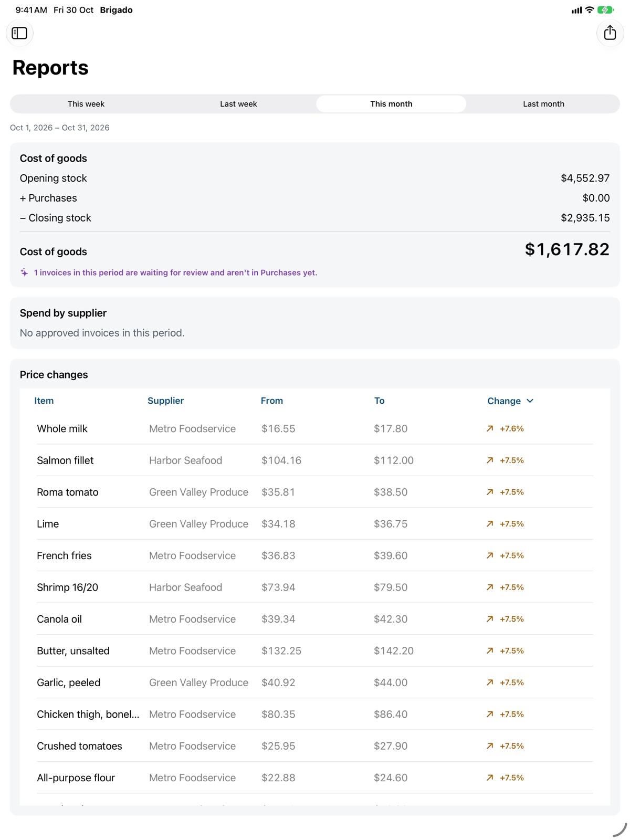The width and height of the screenshot is (630, 840).
Task: Click the Closing stock value $2,935.15
Action: (x=585, y=218)
